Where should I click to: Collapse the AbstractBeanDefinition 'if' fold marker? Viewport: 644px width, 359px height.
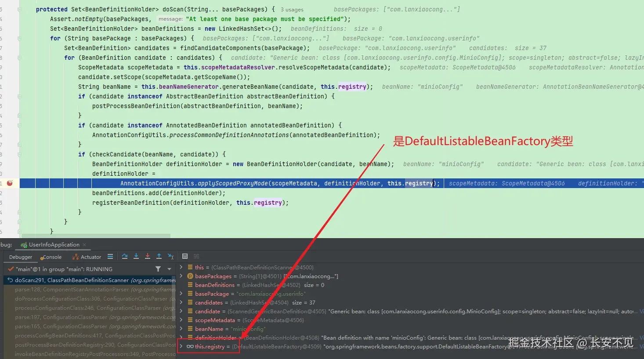(19, 96)
